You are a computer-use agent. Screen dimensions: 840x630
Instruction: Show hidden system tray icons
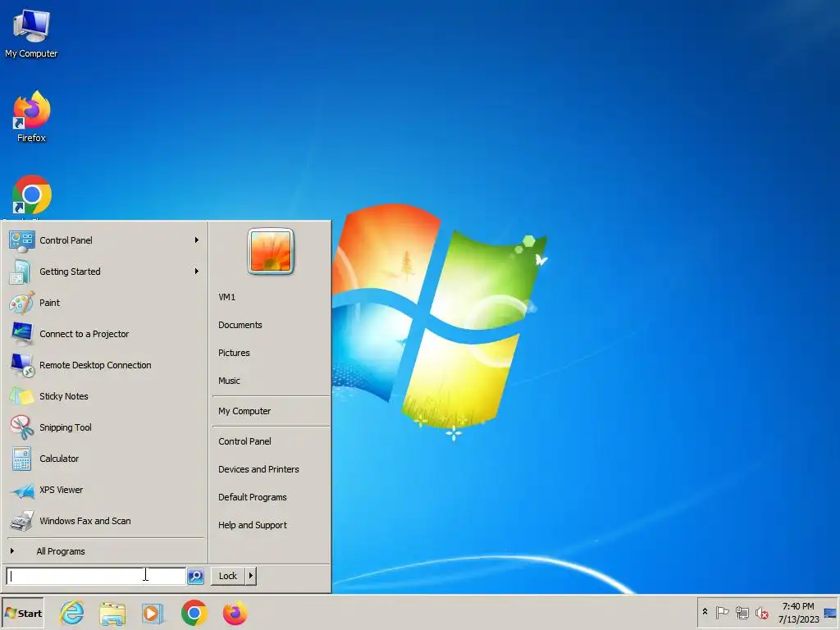pos(705,612)
